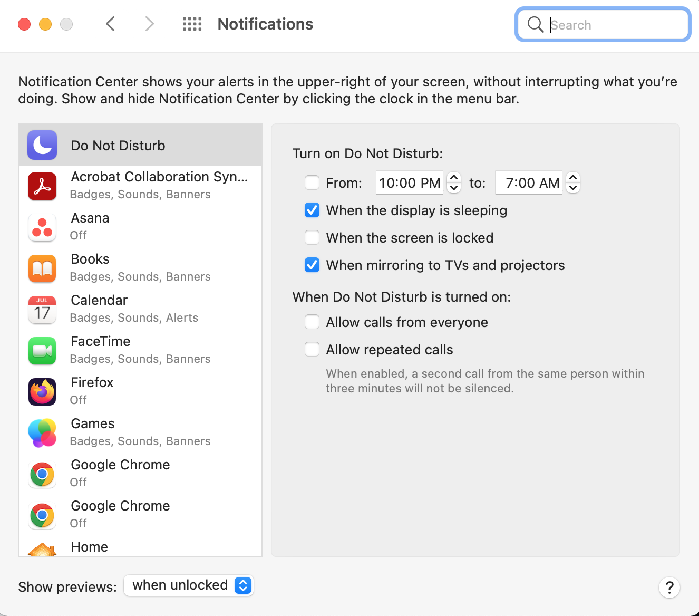The width and height of the screenshot is (699, 616).
Task: Click the Acrobat Collaboration Synchronizer icon
Action: (x=42, y=186)
